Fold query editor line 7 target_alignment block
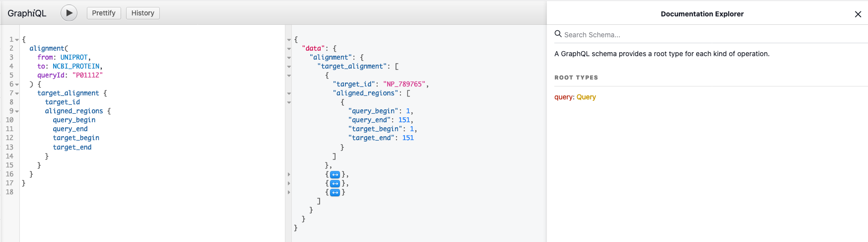 [17, 93]
